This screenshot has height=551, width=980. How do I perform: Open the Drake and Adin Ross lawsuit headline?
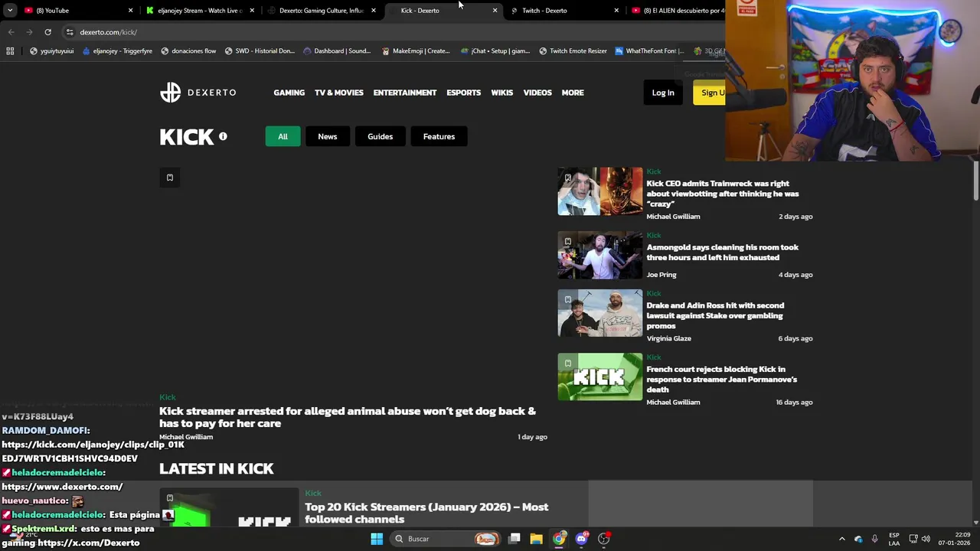click(x=715, y=315)
